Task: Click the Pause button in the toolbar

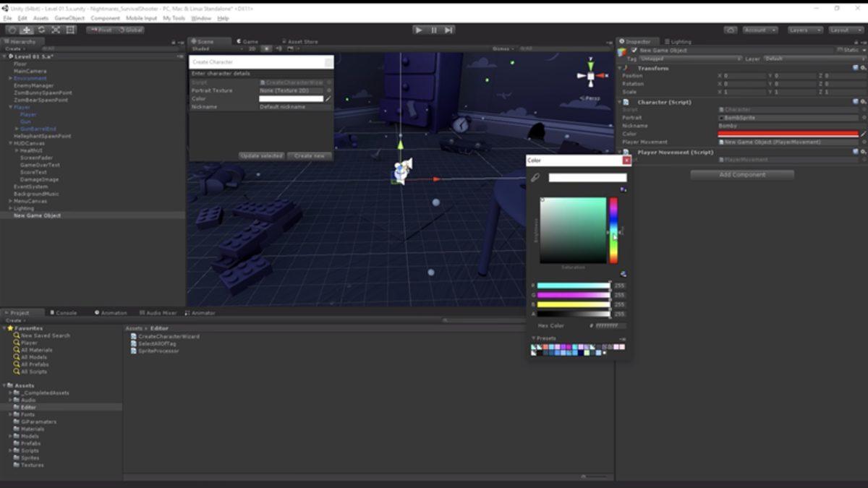Action: tap(433, 30)
